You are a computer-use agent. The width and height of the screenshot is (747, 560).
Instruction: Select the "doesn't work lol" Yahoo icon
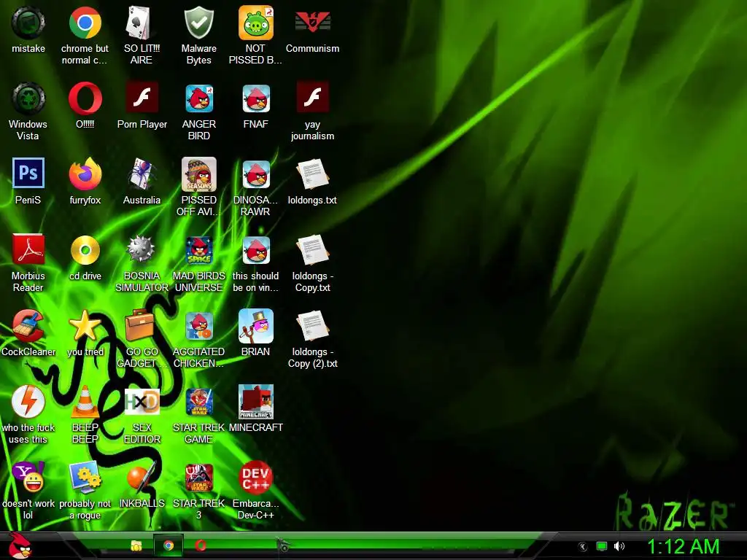[28, 477]
